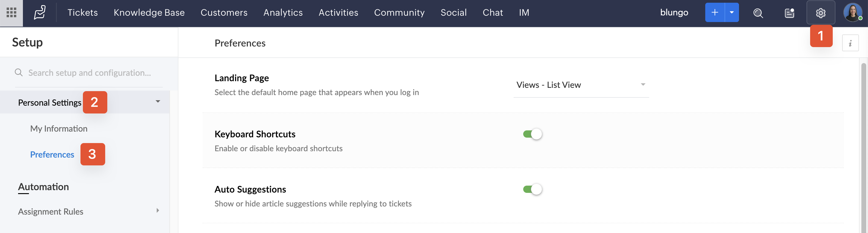Open the Setup gear icon
This screenshot has width=868, height=233.
(820, 13)
